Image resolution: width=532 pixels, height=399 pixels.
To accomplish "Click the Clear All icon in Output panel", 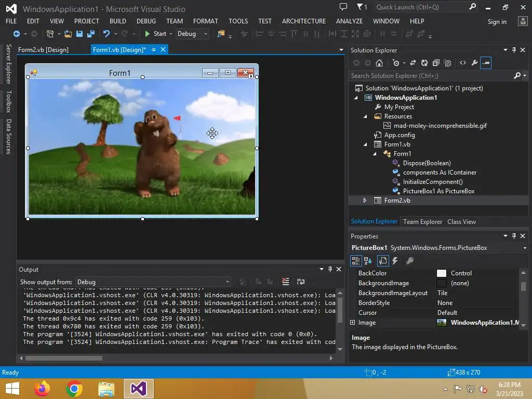I will tap(286, 282).
